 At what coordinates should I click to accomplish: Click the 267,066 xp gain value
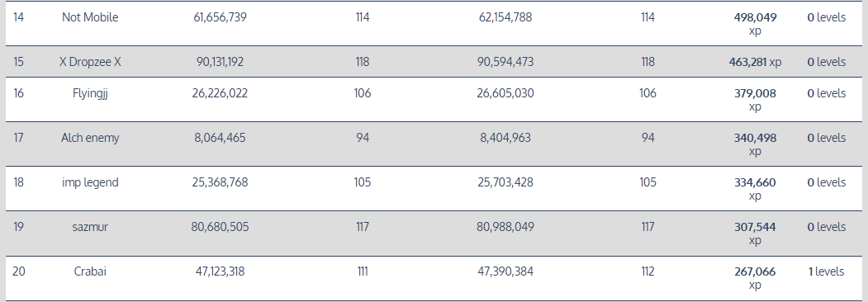(755, 278)
